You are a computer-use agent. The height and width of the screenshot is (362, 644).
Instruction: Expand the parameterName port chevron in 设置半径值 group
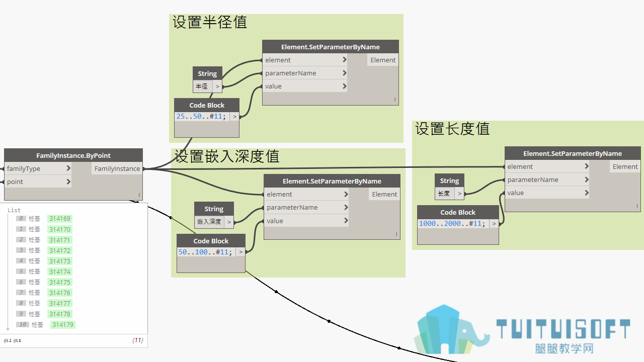pos(345,73)
